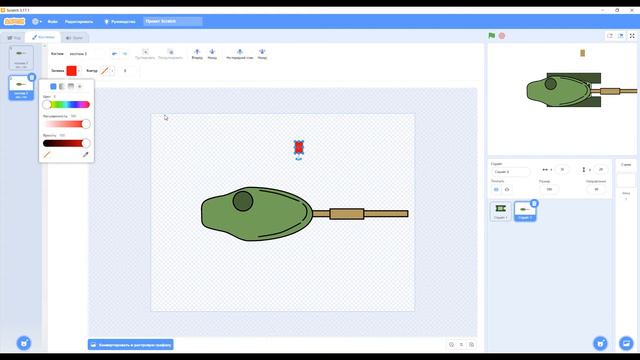The image size is (640, 360).
Task: Delete the selected costume with trash icon
Action: [x=31, y=77]
